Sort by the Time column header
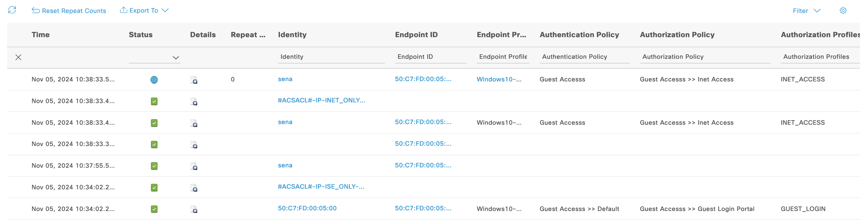This screenshot has width=868, height=221. click(40, 35)
